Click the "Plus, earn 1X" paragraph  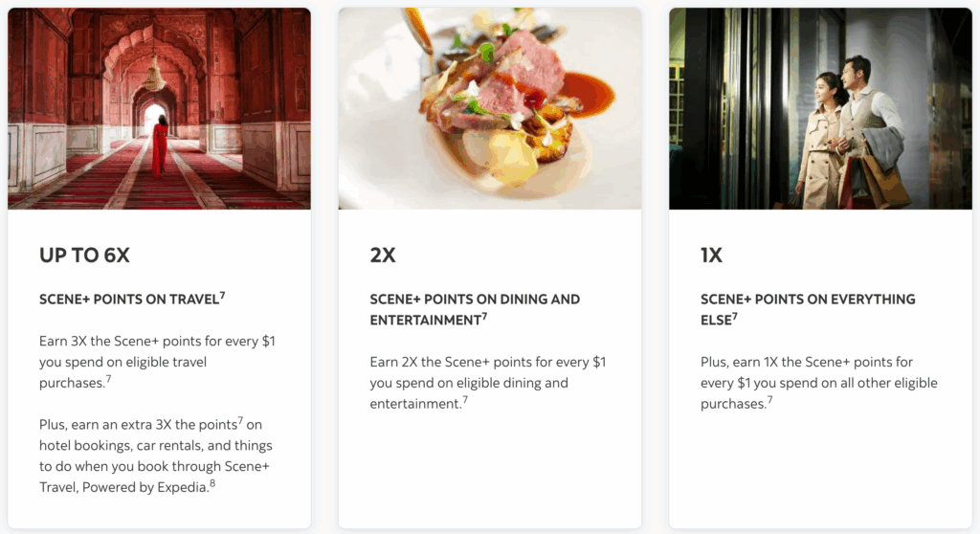point(818,383)
